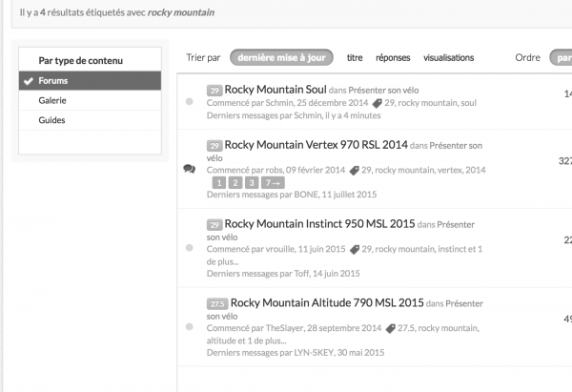
Task: Open last poster LYN-SKEY's profile
Action: (x=314, y=353)
